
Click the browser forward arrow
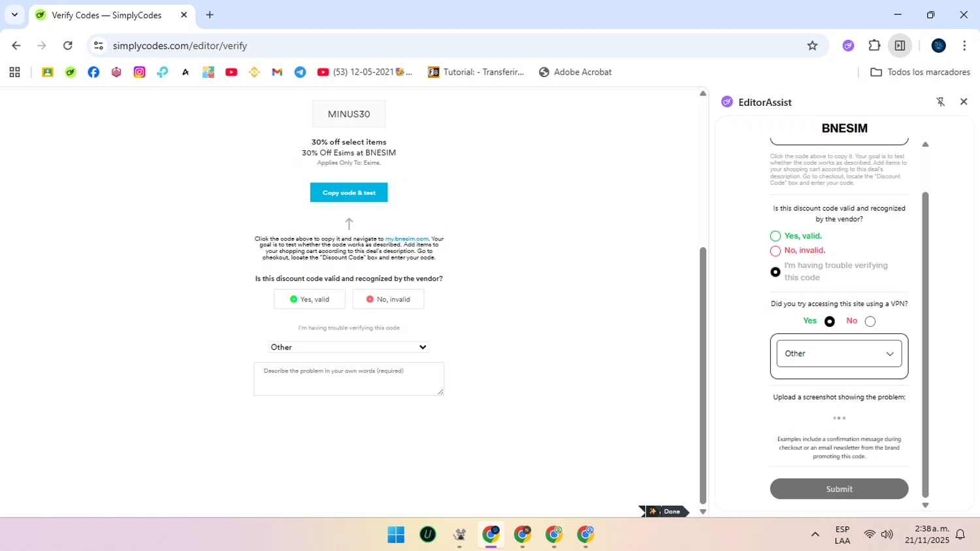(x=42, y=46)
